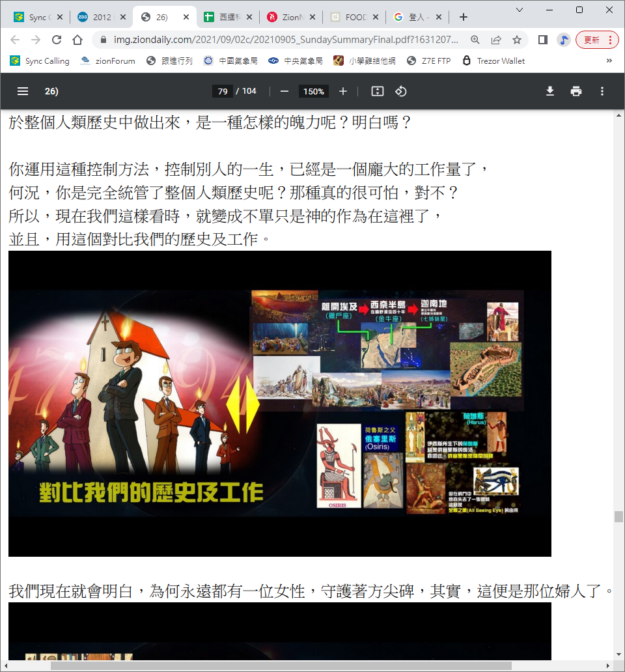Close the current 26) tab

pyautogui.click(x=186, y=17)
